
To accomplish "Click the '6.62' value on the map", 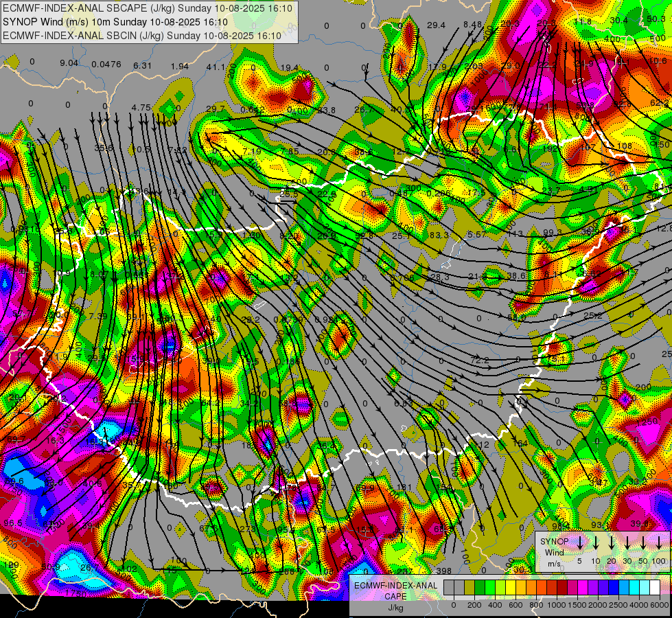I will tap(592, 273).
